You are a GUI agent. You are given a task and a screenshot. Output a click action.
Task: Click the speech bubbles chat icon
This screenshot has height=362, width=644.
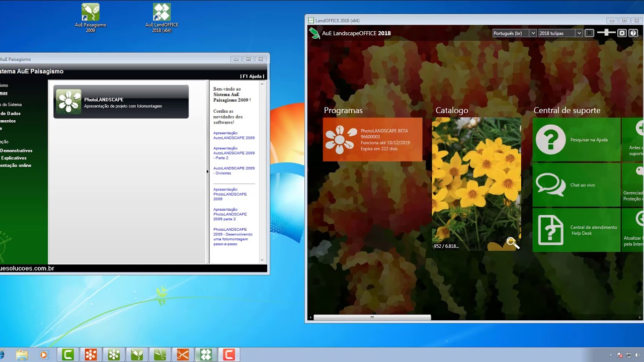tap(550, 185)
